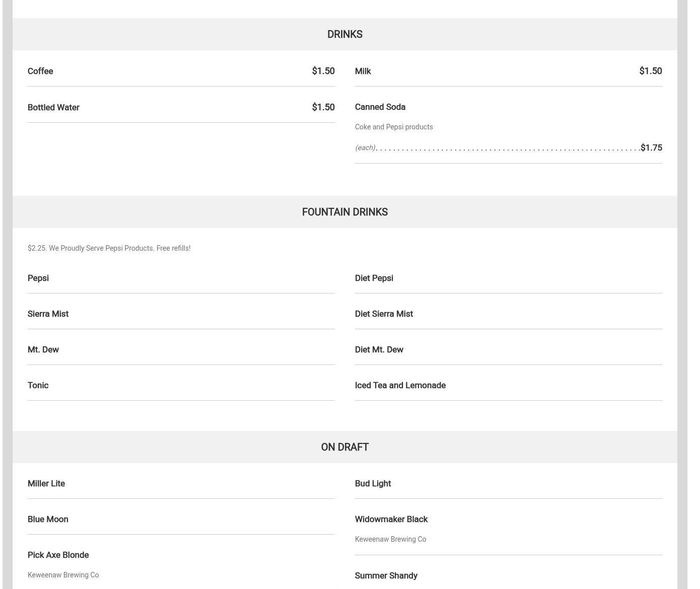Image resolution: width=700 pixels, height=589 pixels.
Task: Click the Tonic fountain drink
Action: 38,385
